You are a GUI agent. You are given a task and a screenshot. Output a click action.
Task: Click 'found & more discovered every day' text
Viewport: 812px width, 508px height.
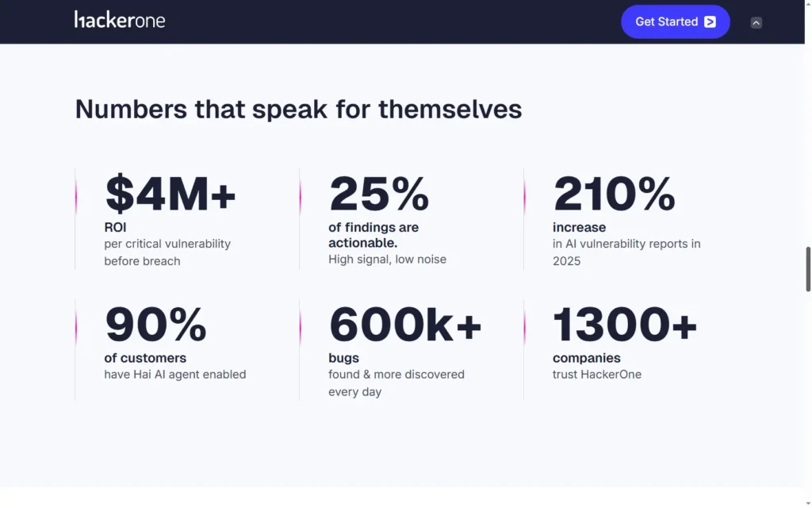(x=396, y=383)
